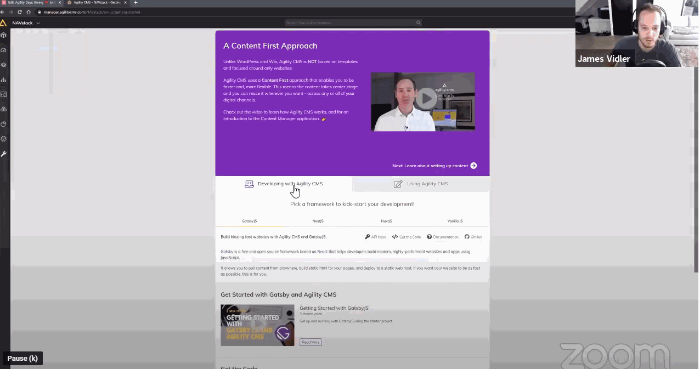Open the Getting Started with Gatsby thumbnail
The height and width of the screenshot is (369, 700).
257,325
